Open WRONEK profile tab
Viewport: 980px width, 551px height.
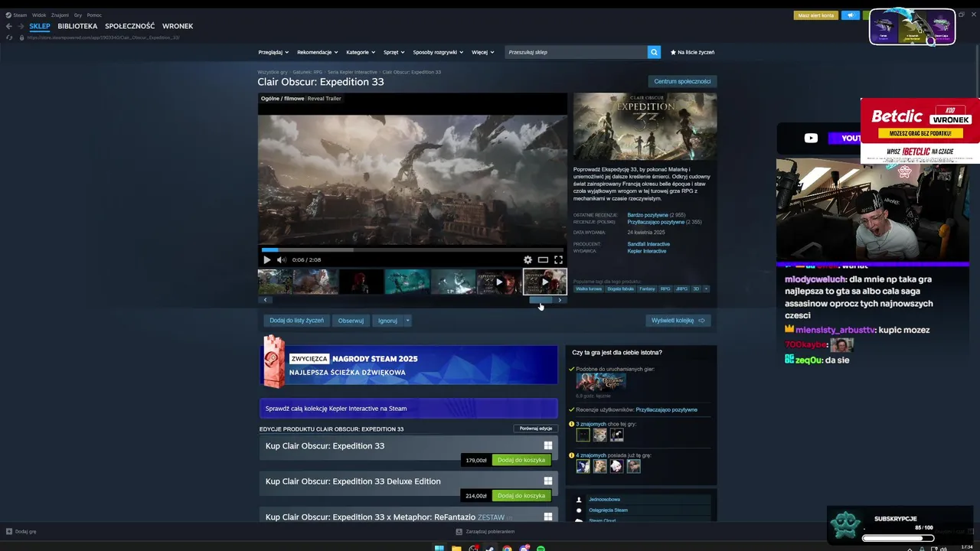[x=178, y=26]
